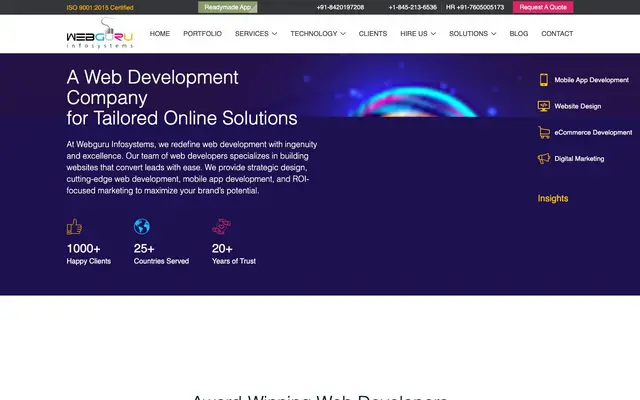
Task: Click the Request A Quote button
Action: 543,7
